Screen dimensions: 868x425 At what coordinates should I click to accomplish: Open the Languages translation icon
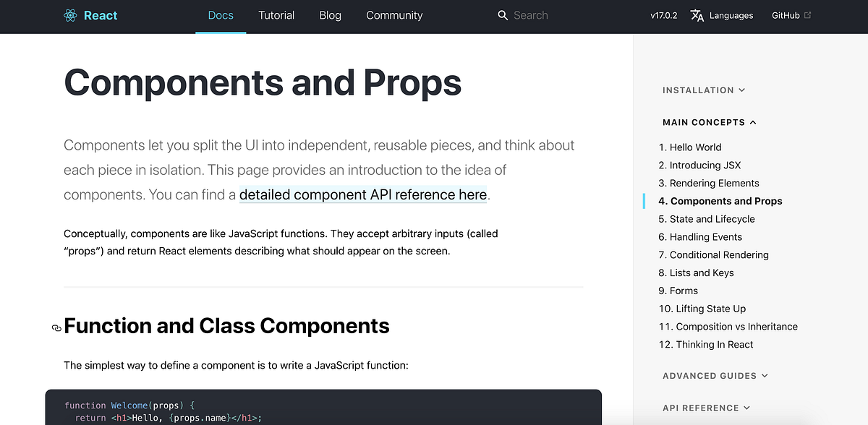point(697,14)
